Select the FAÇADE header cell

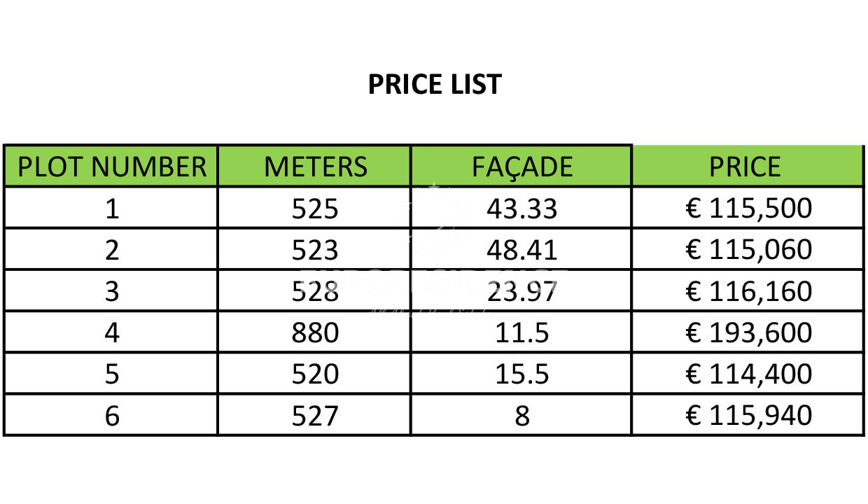coord(521,167)
